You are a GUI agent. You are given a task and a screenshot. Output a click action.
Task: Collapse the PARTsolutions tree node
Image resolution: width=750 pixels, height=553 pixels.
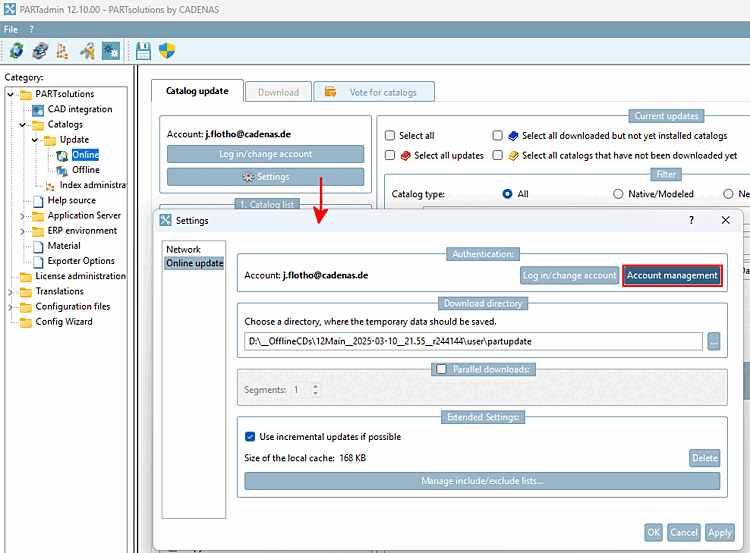click(x=11, y=94)
